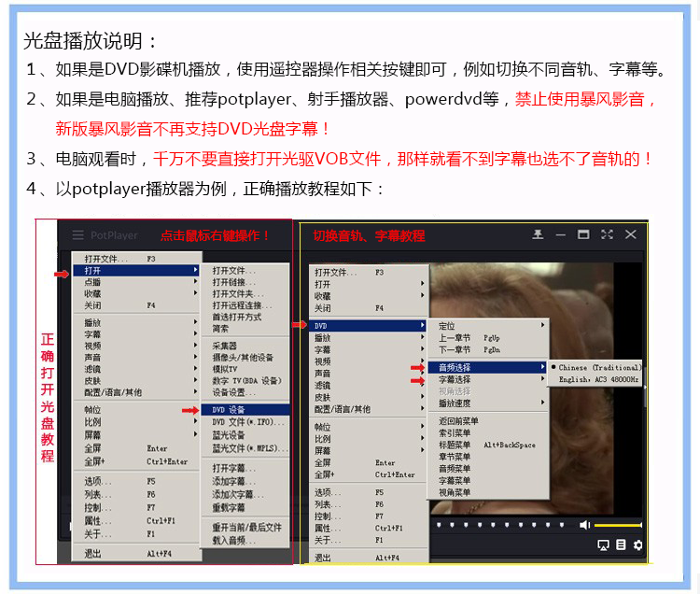This screenshot has height=594, width=700.
Task: Click 关闭 F4 in left menu
Action: (x=136, y=305)
